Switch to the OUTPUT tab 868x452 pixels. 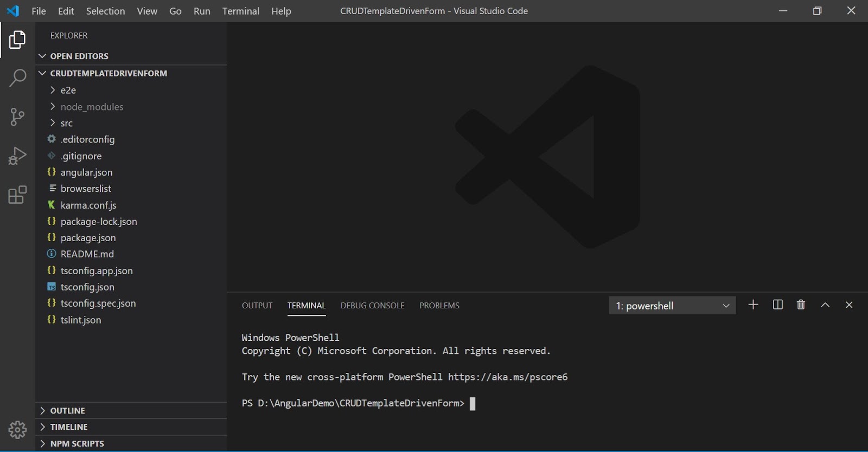pos(257,306)
